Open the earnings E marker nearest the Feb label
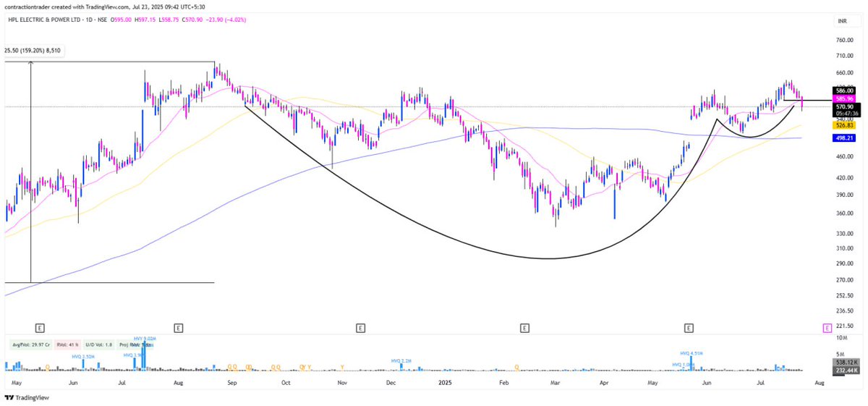 (x=524, y=328)
